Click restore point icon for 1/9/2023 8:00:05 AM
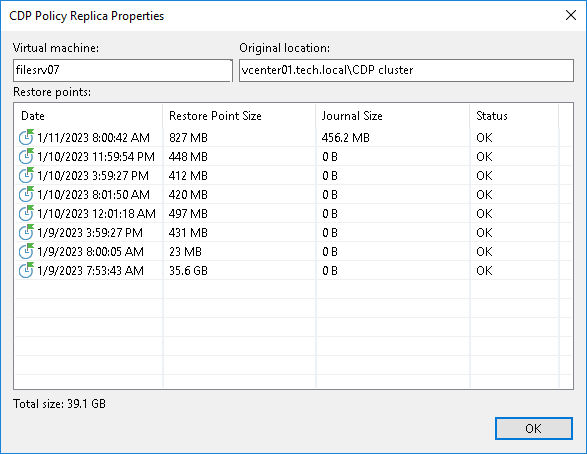The image size is (587, 454). pos(26,252)
